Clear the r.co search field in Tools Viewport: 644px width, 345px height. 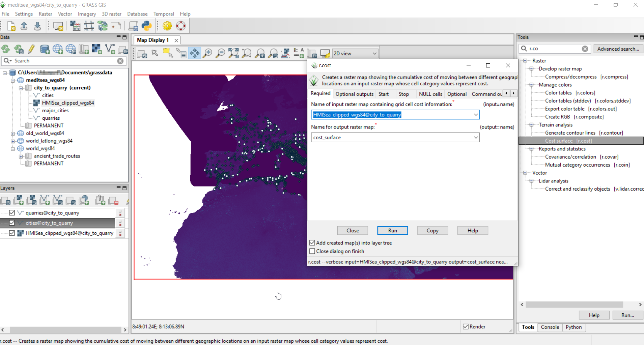[585, 49]
